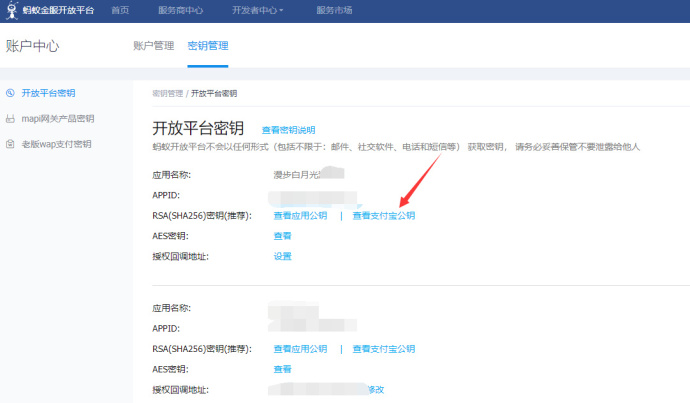Viewport: 690px width, 403px height.
Task: Click 查看应用公钥 for the second app
Action: coord(300,349)
